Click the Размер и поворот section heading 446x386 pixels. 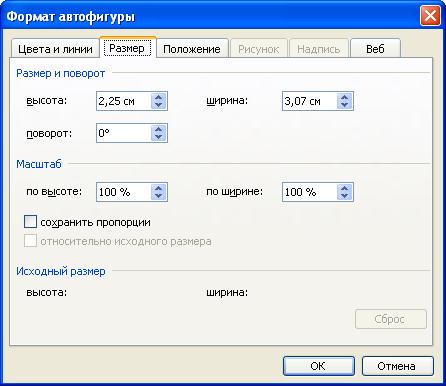click(x=61, y=73)
